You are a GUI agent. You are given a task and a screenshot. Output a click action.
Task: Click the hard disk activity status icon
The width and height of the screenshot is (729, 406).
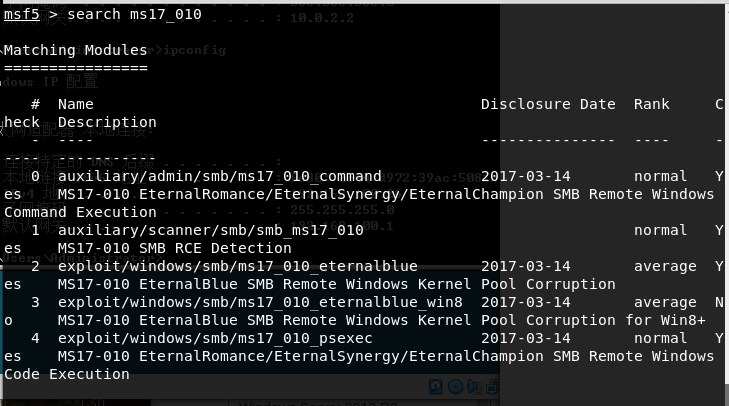coord(436,386)
